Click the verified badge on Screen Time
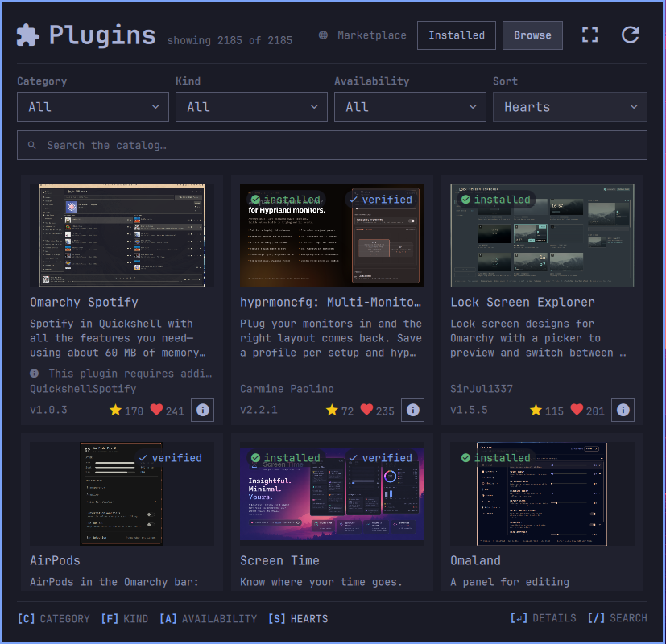The width and height of the screenshot is (666, 644). point(381,458)
